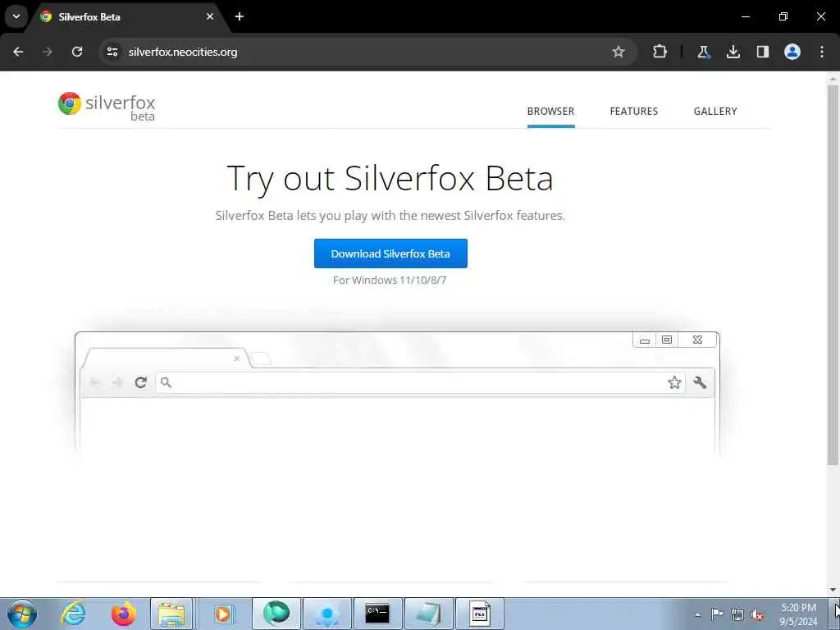
Task: Select the Silverfox Beta tab
Action: [129, 17]
